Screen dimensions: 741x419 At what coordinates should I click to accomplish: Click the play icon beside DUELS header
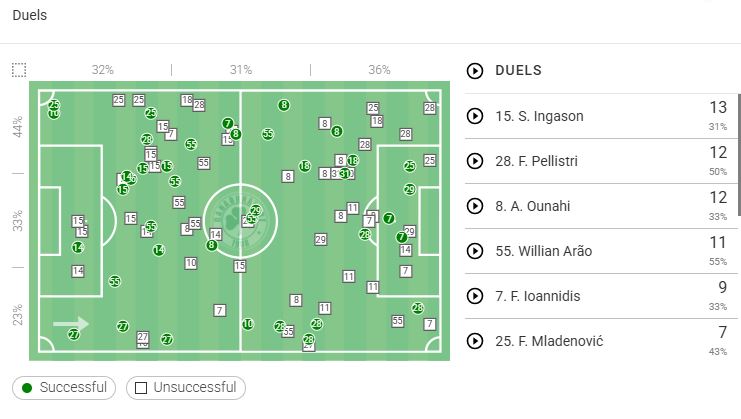coord(474,71)
